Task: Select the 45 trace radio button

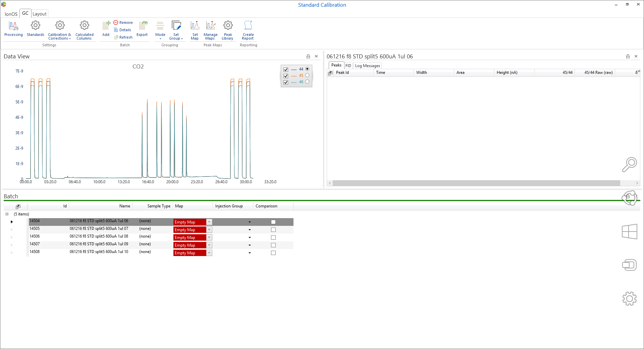Action: pyautogui.click(x=307, y=76)
